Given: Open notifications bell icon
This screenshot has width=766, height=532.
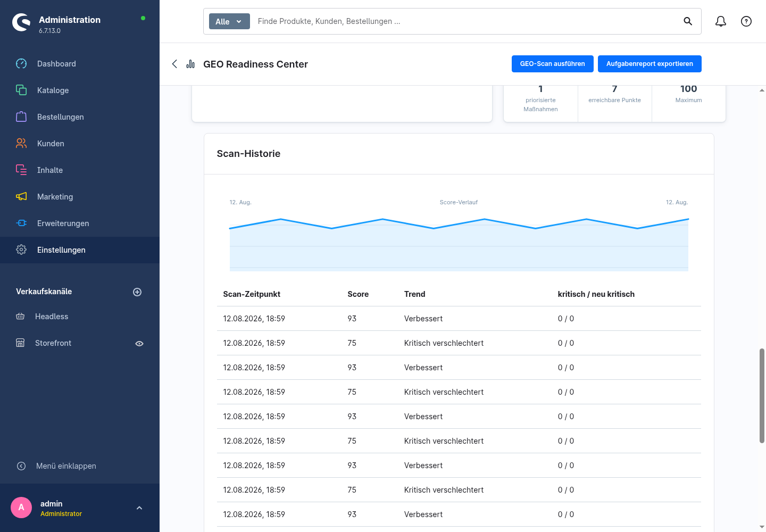Looking at the screenshot, I should pyautogui.click(x=721, y=21).
